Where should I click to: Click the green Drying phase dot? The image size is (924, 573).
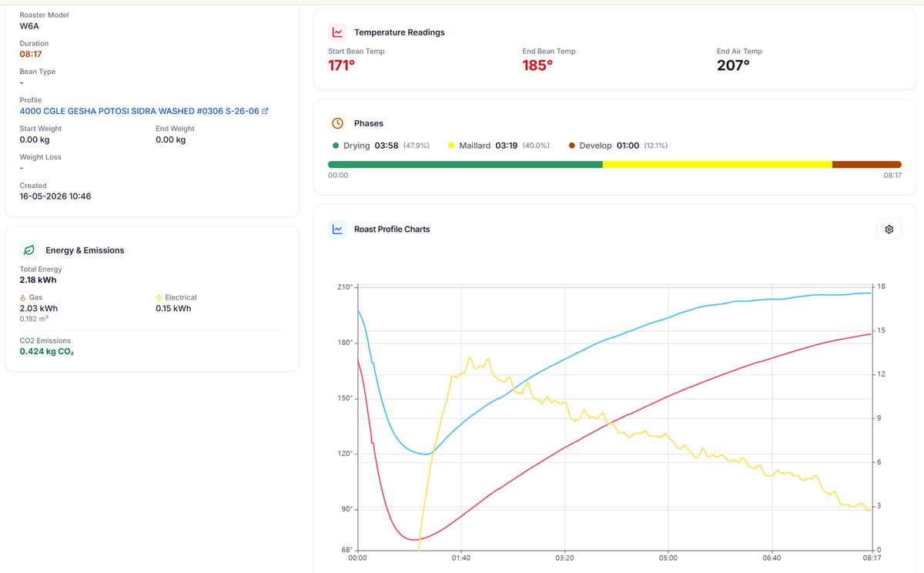(x=336, y=146)
